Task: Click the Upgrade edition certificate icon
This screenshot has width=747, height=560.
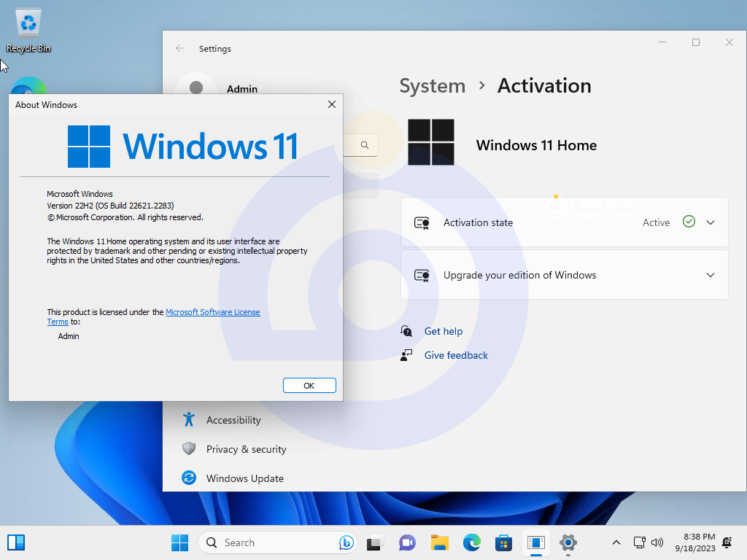Action: pyautogui.click(x=422, y=275)
